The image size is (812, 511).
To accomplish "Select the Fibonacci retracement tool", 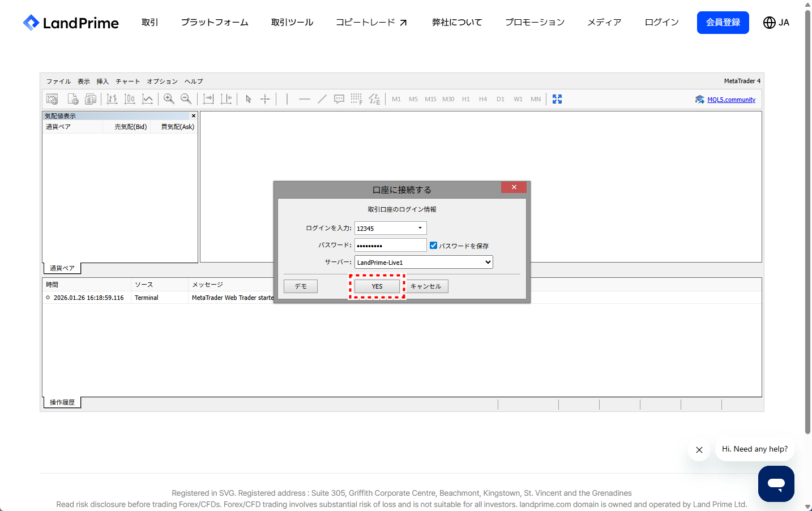I will tap(356, 99).
